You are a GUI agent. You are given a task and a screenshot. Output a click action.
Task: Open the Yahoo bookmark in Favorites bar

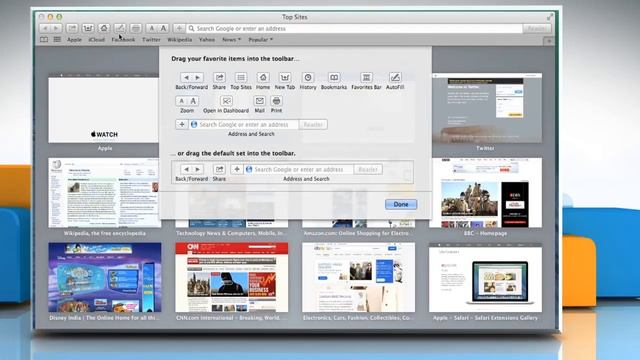pyautogui.click(x=207, y=40)
